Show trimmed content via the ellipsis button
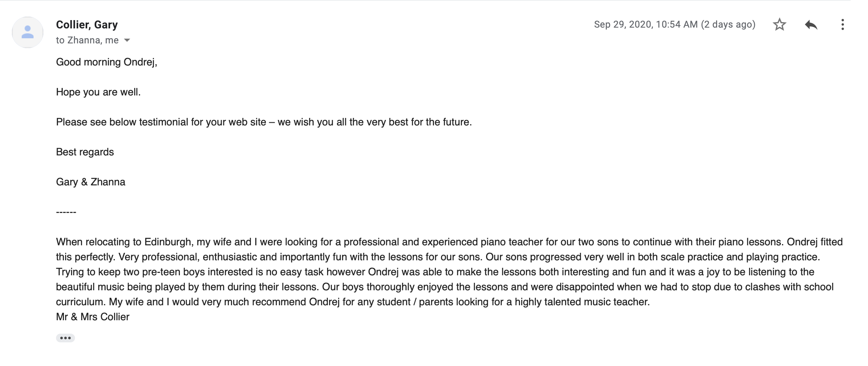 pos(65,338)
